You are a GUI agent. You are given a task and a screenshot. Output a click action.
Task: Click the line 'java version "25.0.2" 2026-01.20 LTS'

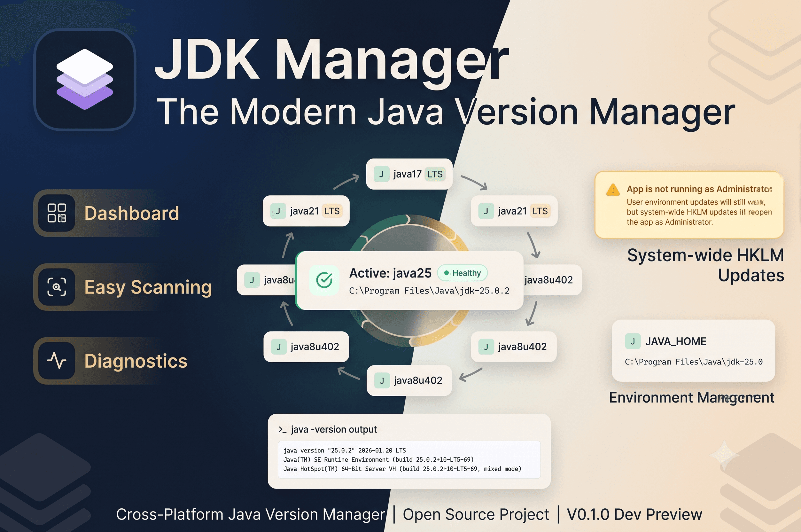click(345, 450)
